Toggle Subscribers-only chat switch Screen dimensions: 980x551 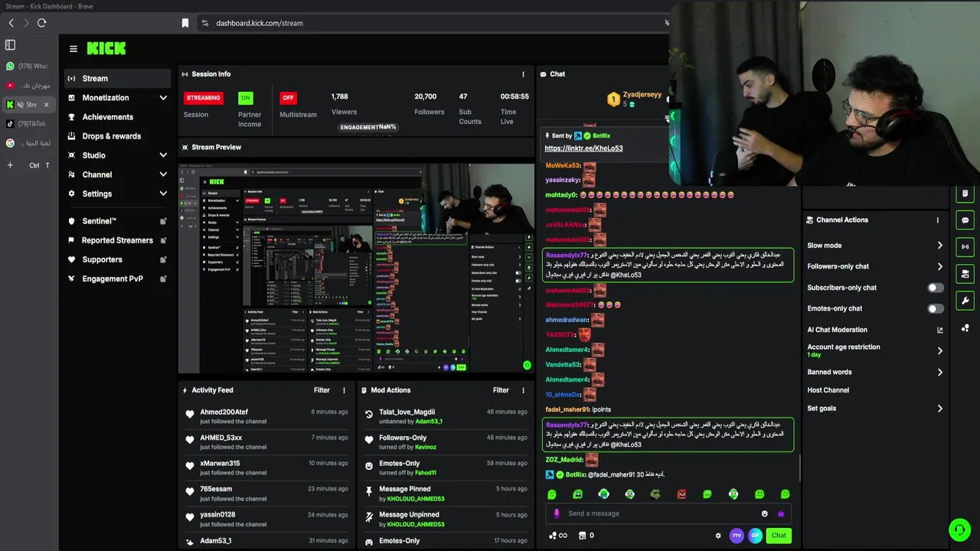936,288
